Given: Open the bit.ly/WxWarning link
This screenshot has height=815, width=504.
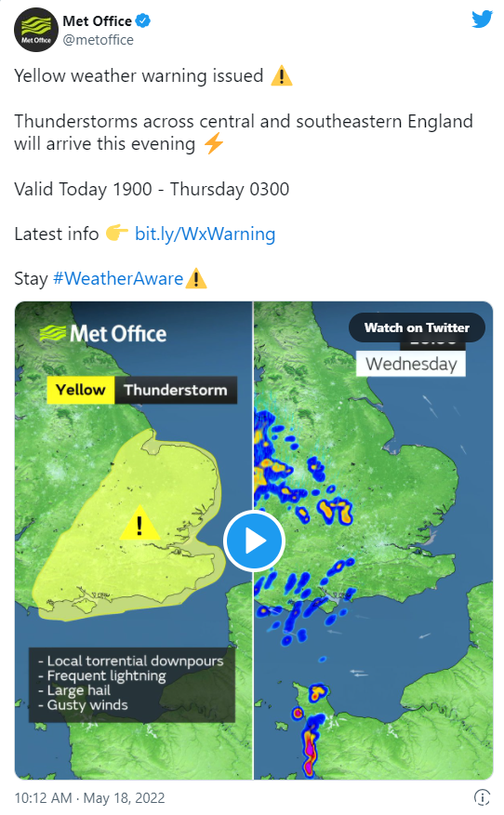Looking at the screenshot, I should tap(205, 234).
